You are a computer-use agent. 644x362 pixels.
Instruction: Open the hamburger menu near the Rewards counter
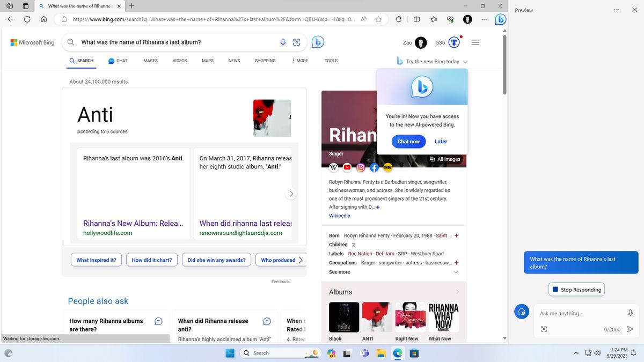475,42
